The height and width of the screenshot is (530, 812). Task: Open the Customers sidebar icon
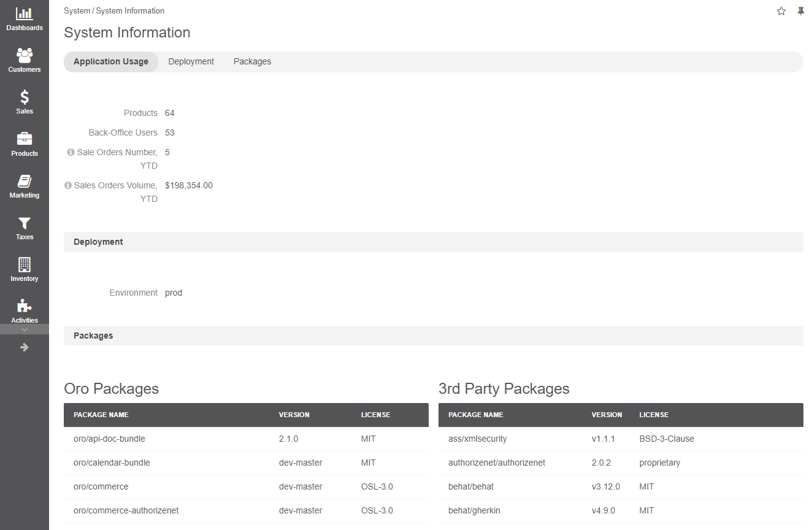click(25, 55)
